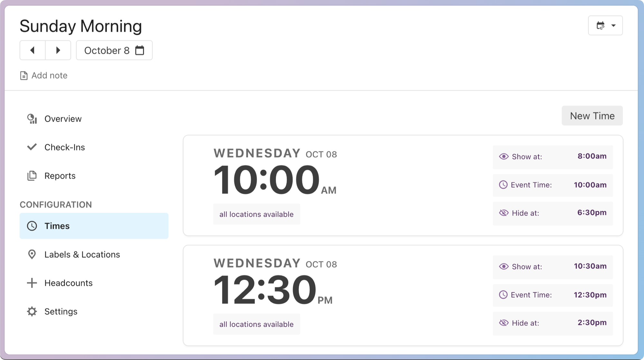Image resolution: width=644 pixels, height=360 pixels.
Task: Click the Add note document icon
Action: [24, 76]
